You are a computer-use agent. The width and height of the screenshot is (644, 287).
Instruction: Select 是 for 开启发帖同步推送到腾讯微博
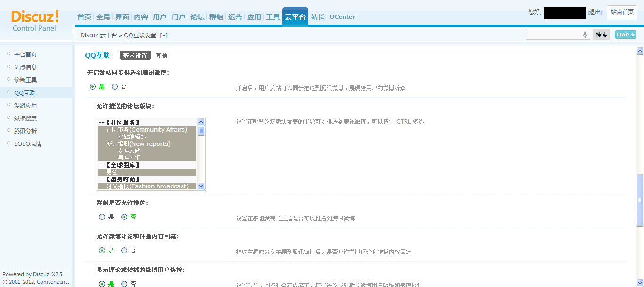(93, 87)
